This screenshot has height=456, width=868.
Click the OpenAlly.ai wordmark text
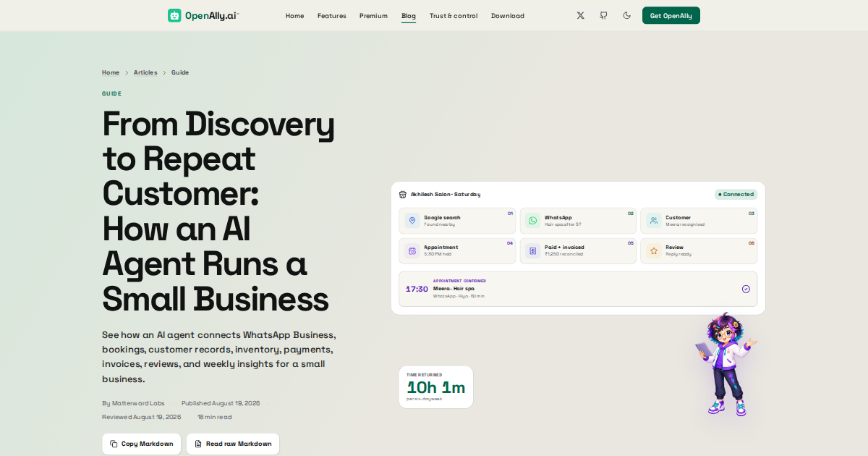pyautogui.click(x=212, y=15)
